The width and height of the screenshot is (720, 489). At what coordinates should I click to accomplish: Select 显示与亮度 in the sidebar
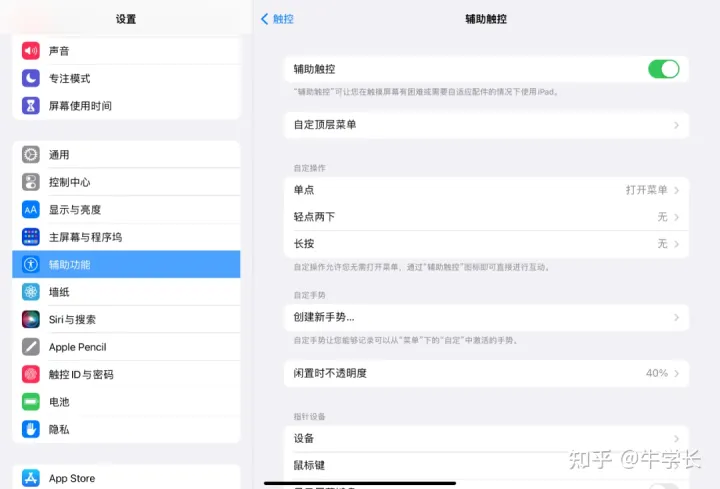pyautogui.click(x=126, y=210)
